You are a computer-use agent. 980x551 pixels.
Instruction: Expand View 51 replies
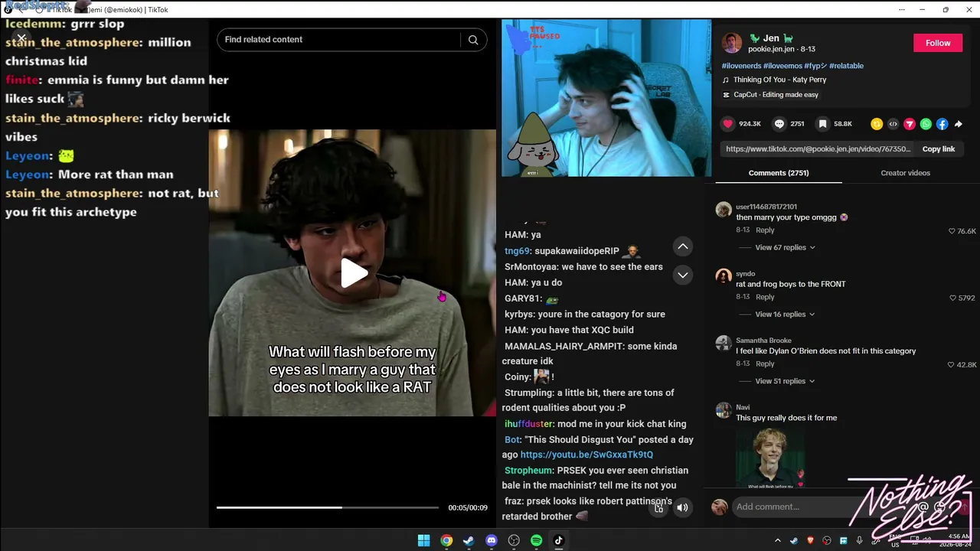pos(785,381)
